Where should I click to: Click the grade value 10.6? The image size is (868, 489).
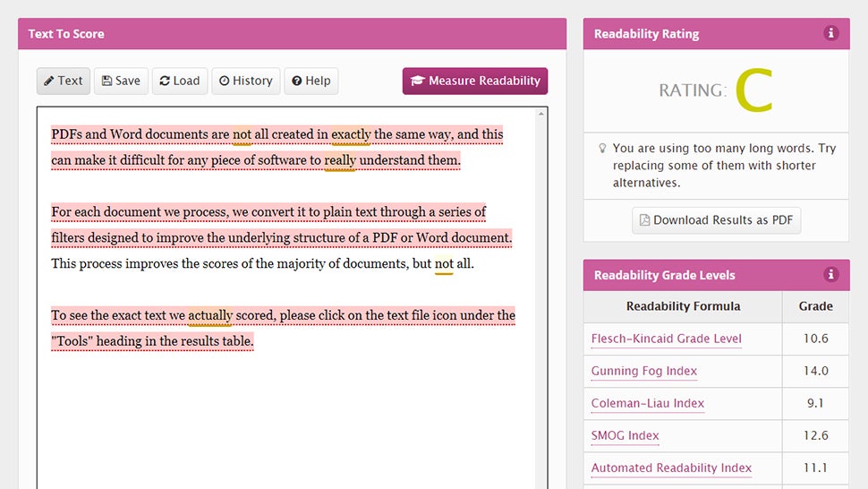click(x=815, y=339)
